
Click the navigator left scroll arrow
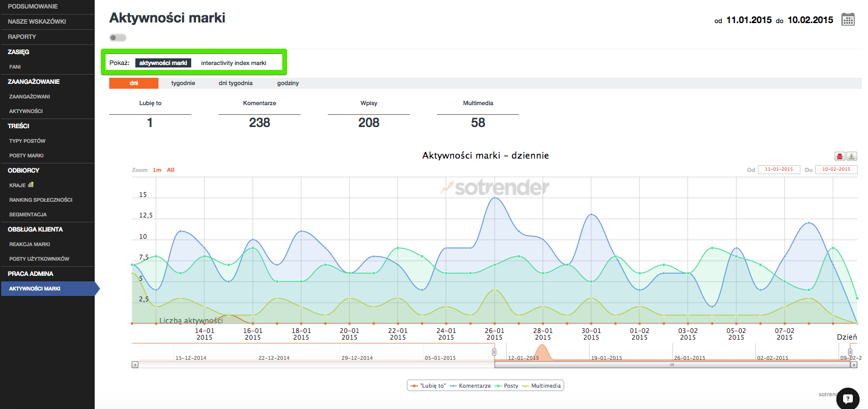[x=135, y=365]
